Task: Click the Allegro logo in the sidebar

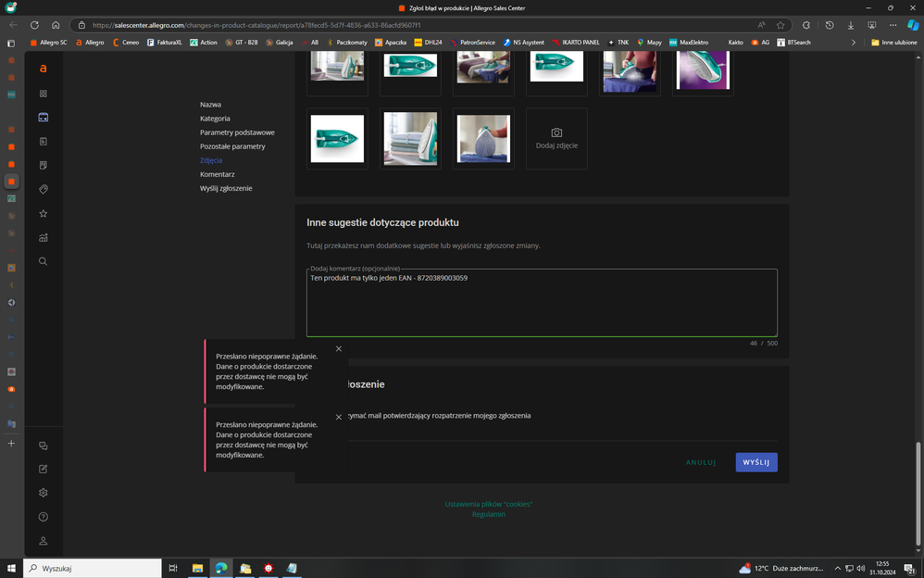Action: (x=43, y=69)
